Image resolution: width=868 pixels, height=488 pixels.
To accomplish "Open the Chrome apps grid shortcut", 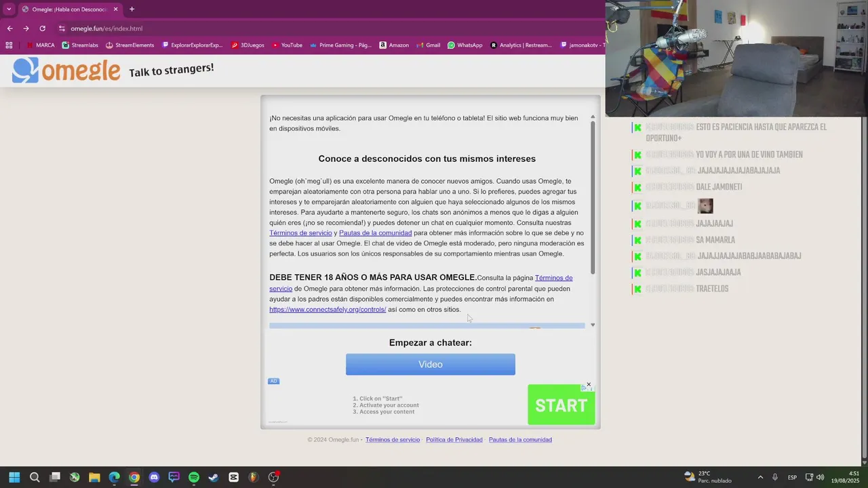I will tap(9, 45).
